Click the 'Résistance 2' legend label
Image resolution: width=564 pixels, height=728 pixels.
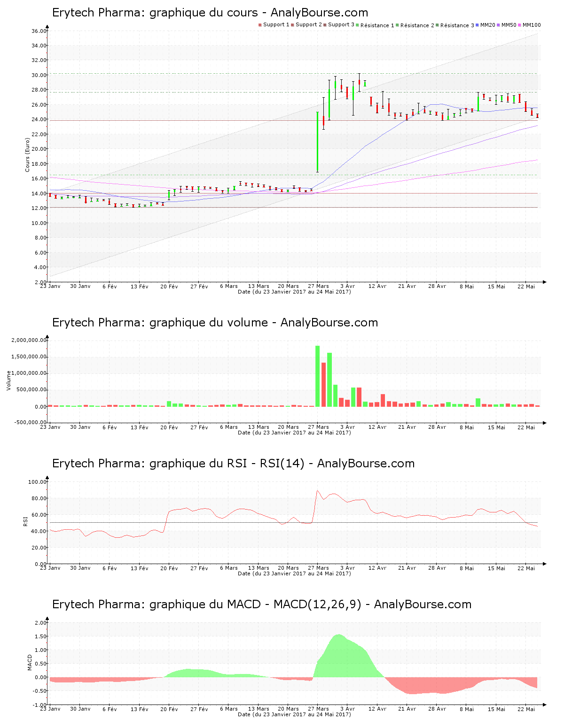click(x=417, y=25)
